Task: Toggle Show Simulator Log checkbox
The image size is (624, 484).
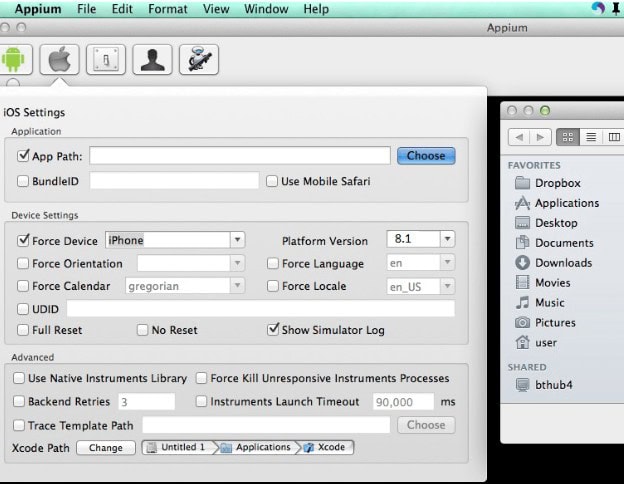Action: point(273,330)
